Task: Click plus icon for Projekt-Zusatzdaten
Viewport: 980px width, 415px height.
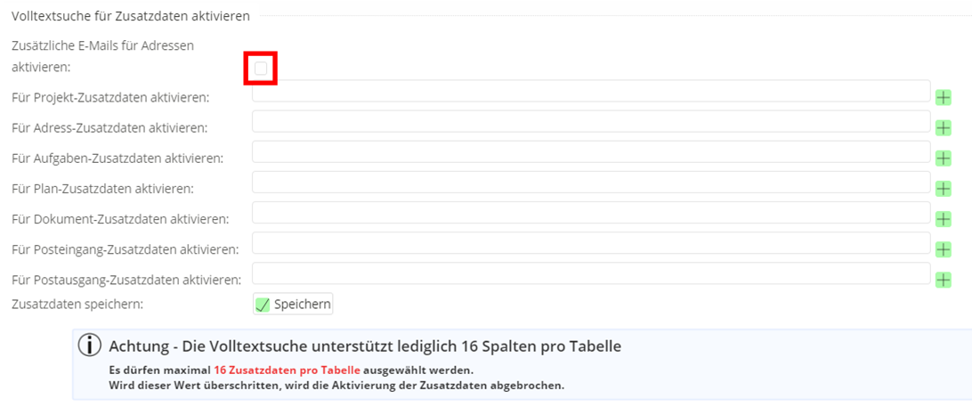Action: [944, 98]
